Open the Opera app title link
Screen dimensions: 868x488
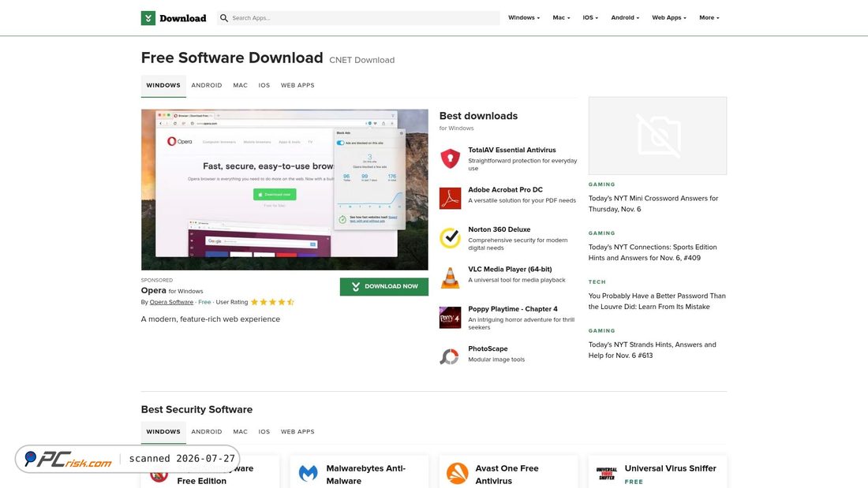tap(153, 290)
